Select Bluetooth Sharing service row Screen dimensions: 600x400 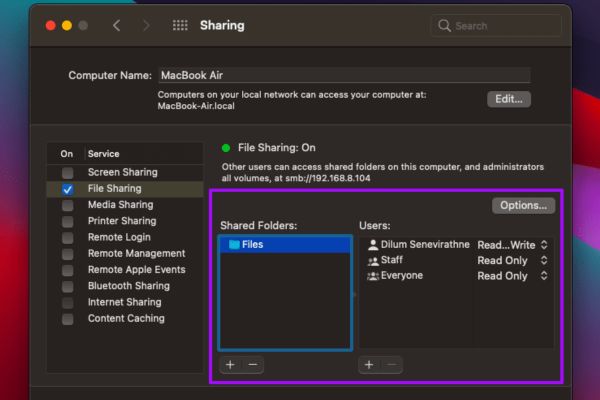tap(125, 286)
